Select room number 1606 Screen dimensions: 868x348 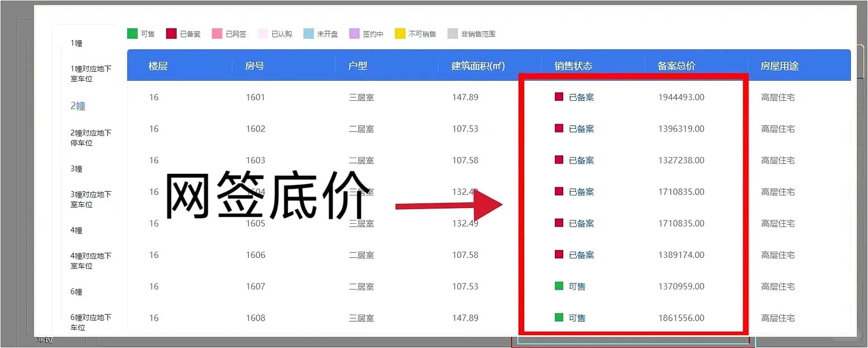(x=256, y=255)
